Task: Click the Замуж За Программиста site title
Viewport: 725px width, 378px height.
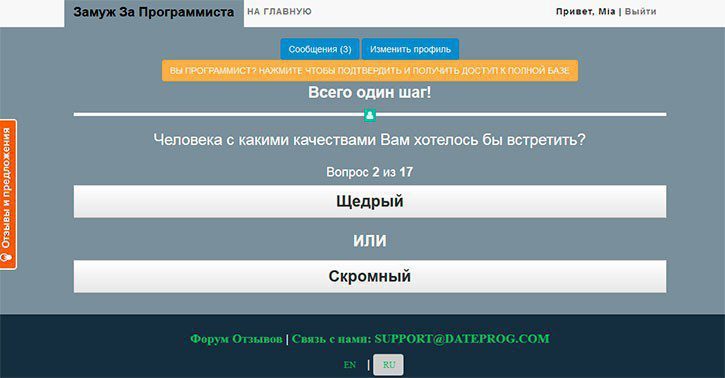Action: [154, 12]
